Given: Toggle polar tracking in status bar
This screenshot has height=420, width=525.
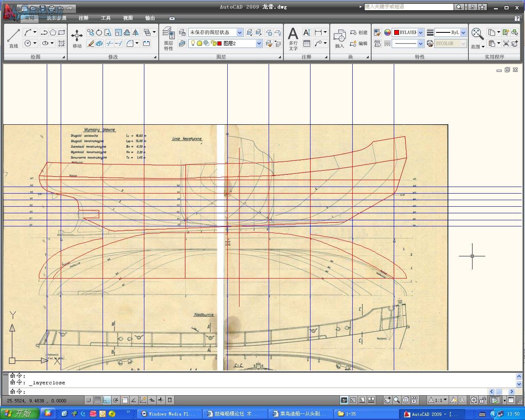Looking at the screenshot, I should 116,400.
